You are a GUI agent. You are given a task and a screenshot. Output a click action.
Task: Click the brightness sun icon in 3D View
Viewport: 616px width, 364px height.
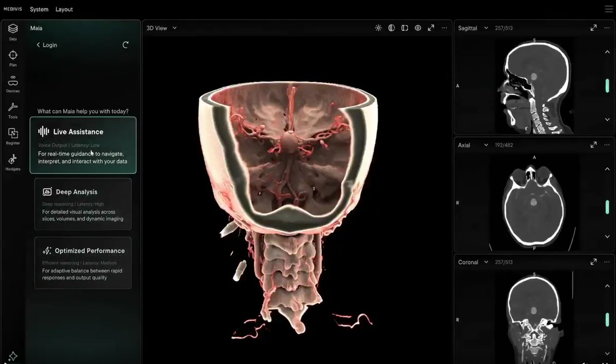[x=378, y=28]
